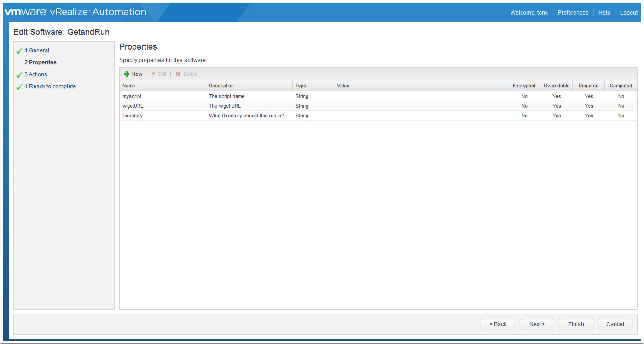
Task: Open the Help link
Action: pos(604,12)
